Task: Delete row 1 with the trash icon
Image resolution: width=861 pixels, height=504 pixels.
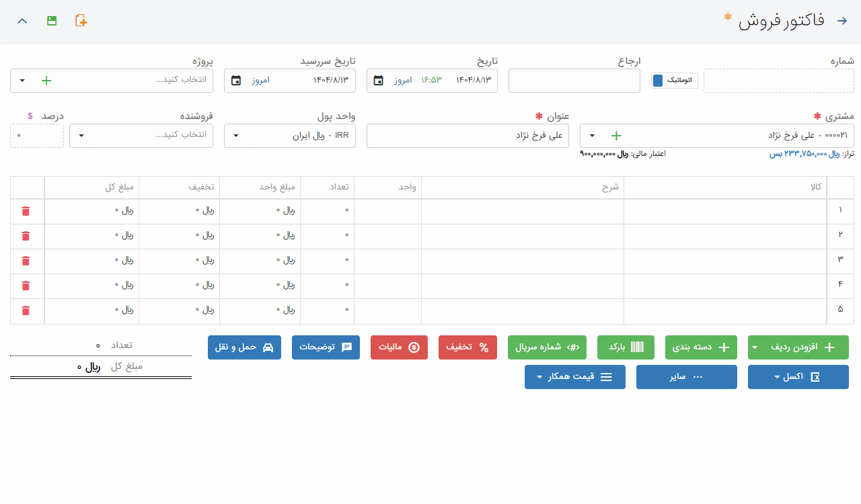Action: [x=26, y=211]
